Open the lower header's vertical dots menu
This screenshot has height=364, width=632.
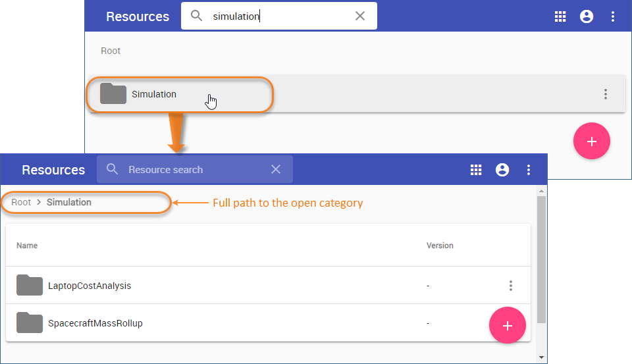[529, 170]
